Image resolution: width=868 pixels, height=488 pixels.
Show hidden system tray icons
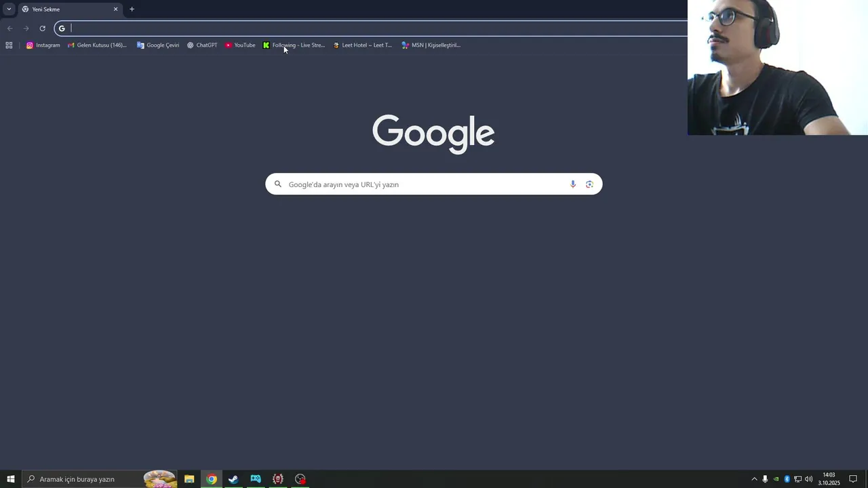pos(754,479)
